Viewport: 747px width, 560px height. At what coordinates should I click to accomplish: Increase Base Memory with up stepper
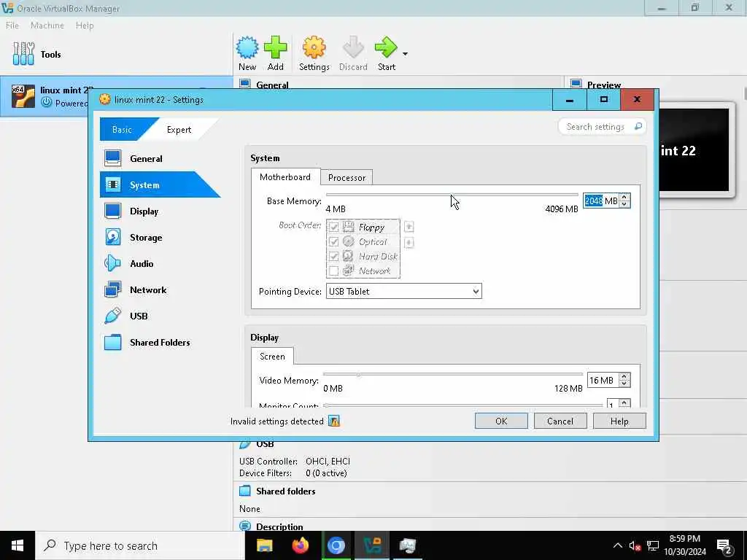(x=624, y=197)
